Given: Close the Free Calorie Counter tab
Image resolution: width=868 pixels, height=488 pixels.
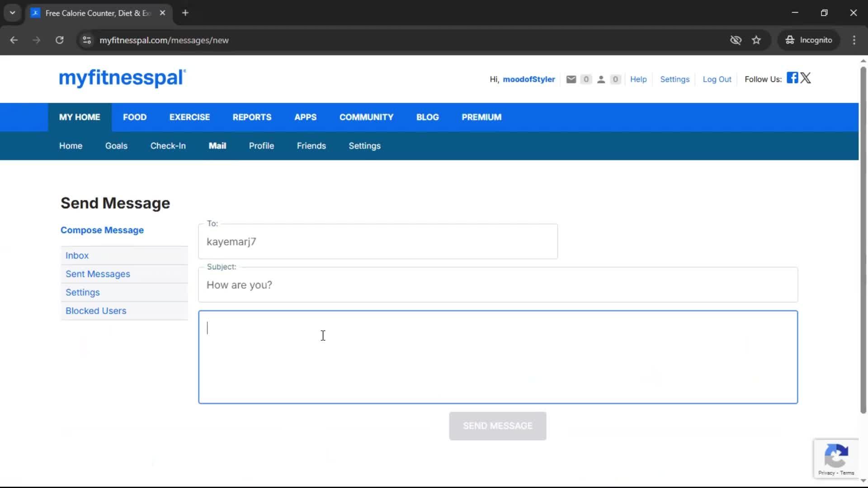Looking at the screenshot, I should (162, 13).
